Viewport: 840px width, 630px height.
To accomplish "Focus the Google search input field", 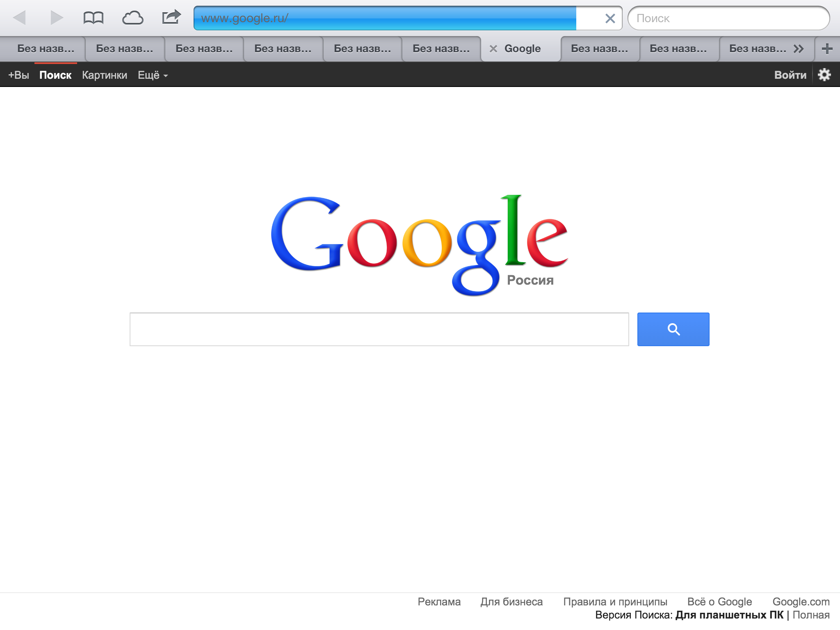I will pyautogui.click(x=379, y=329).
